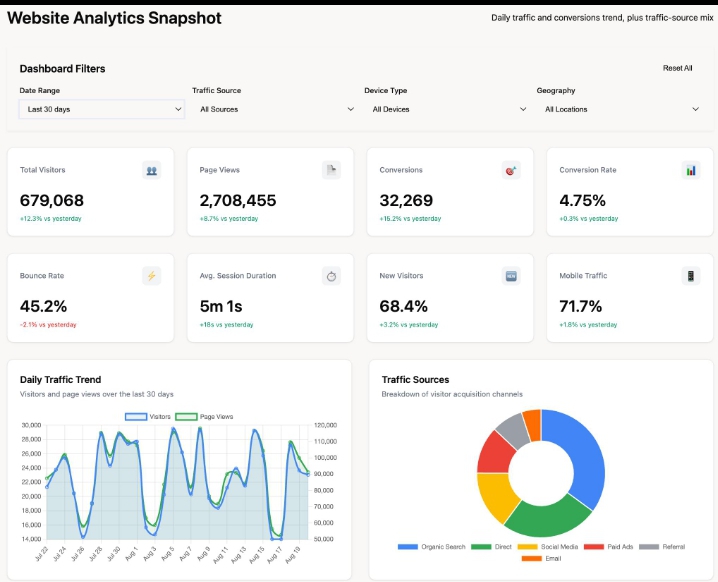
Task: Toggle Email legend item
Action: point(541,559)
